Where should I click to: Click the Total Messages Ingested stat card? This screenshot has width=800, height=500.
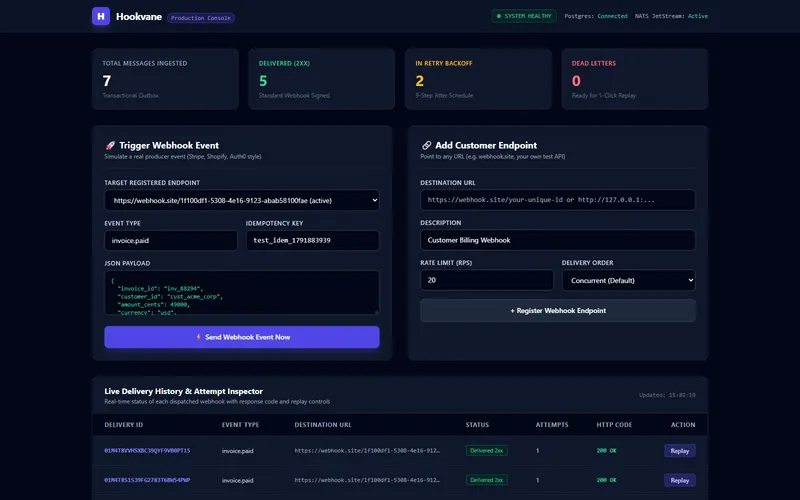coord(165,79)
